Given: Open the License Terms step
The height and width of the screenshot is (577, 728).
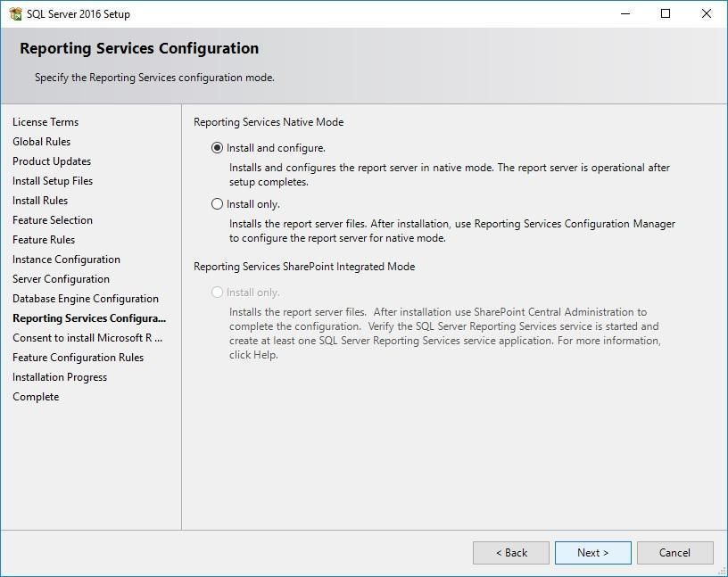Looking at the screenshot, I should coord(45,122).
